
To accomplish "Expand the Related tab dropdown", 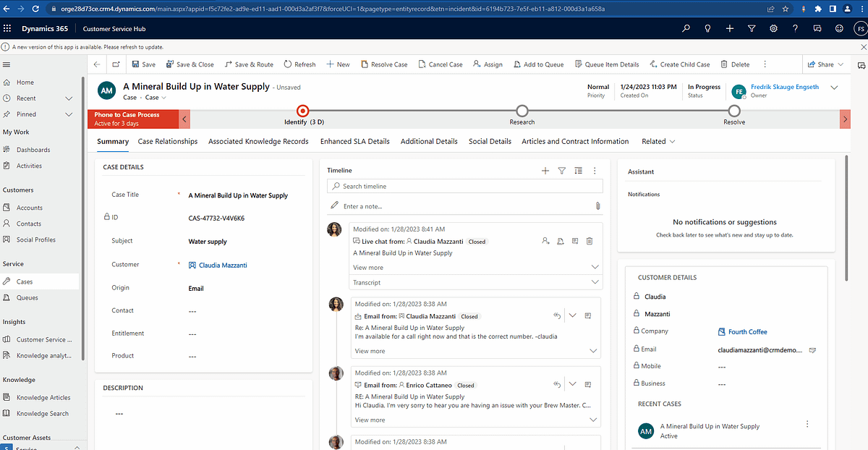I will click(671, 141).
